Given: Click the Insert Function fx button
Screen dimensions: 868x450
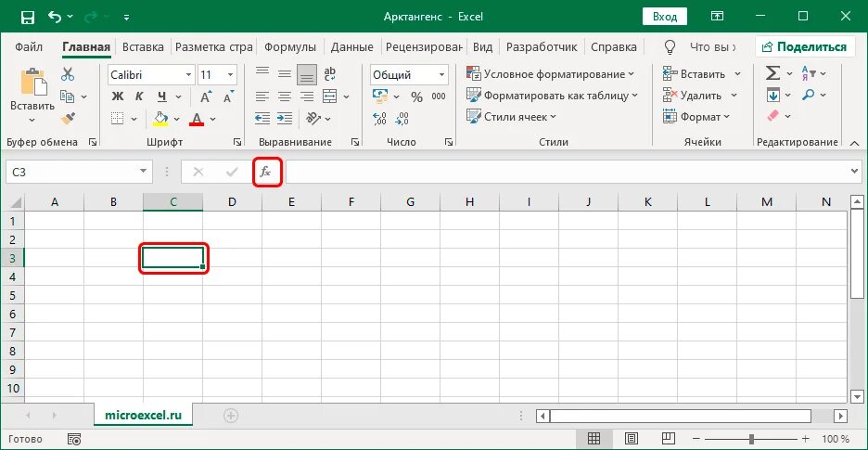Looking at the screenshot, I should (x=266, y=173).
